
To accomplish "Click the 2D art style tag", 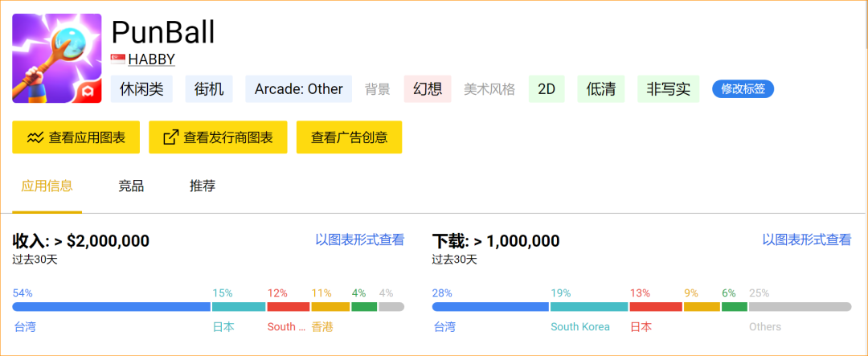I will point(547,89).
